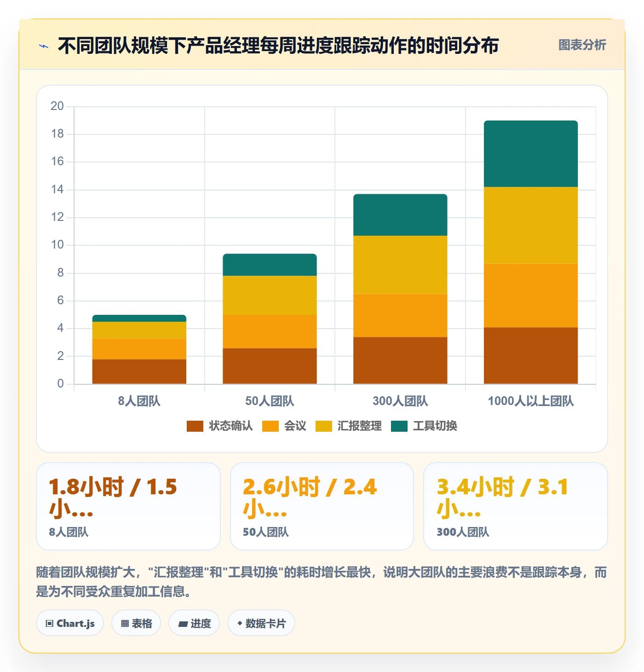
Task: Click the 50人团队 x-axis label under chart
Action: (x=270, y=401)
